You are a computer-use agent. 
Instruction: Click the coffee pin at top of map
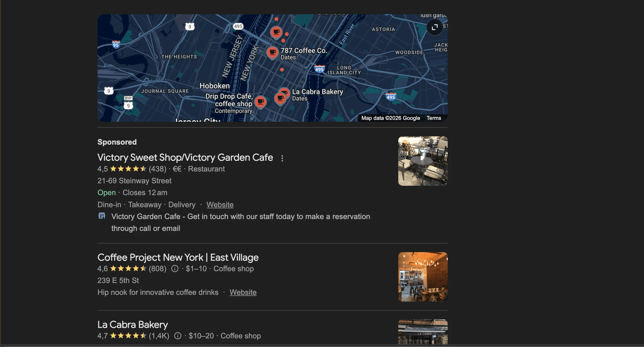276,33
